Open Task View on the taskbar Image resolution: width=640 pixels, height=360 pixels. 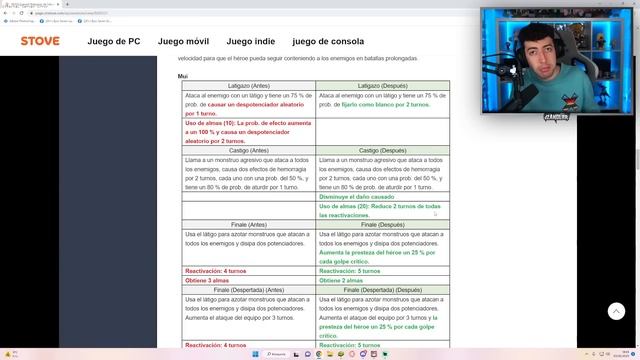296,354
